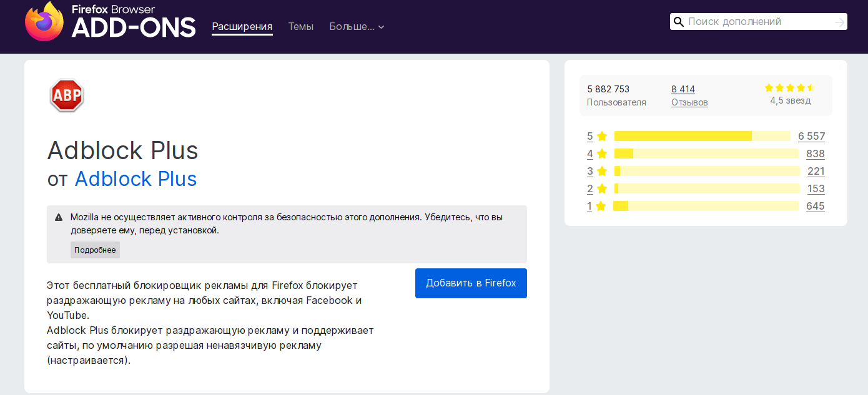Click the 3-star rating bar
This screenshot has height=395, width=868.
[707, 171]
